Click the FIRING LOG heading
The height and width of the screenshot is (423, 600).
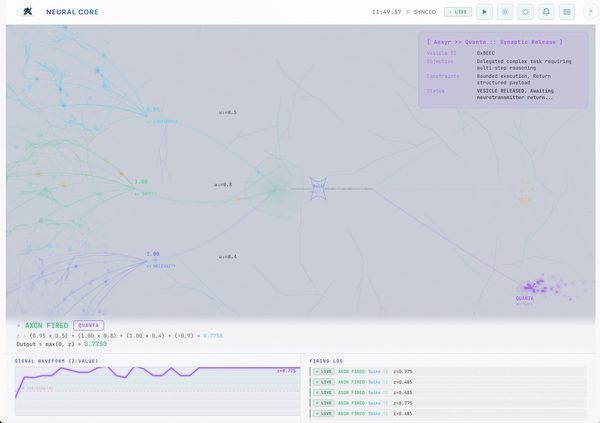[x=326, y=361]
